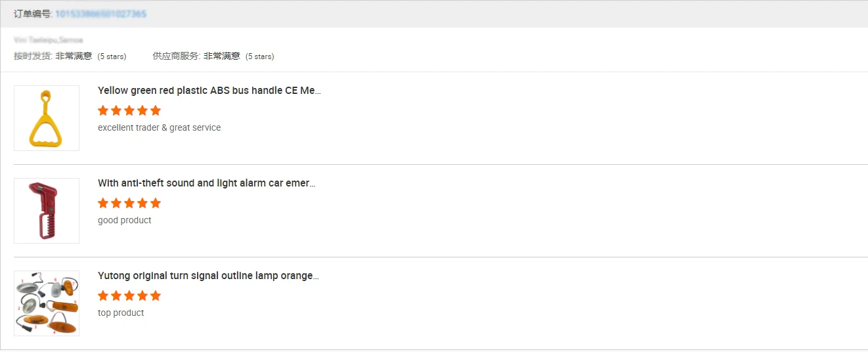Click the 'With anti-theft sound and light alarm' title
Image resolution: width=868 pixels, height=352 pixels.
(206, 183)
